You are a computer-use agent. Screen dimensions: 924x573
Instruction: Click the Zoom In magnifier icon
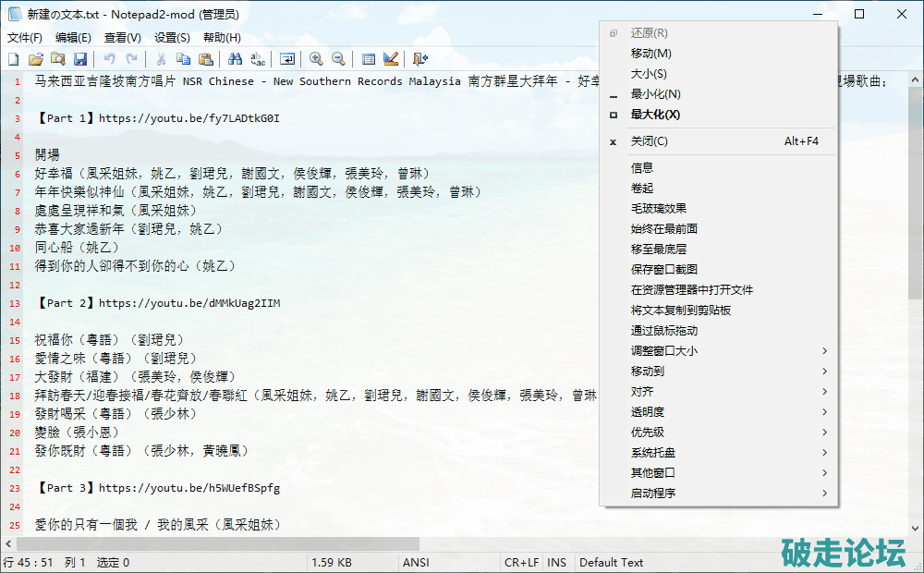(x=316, y=59)
